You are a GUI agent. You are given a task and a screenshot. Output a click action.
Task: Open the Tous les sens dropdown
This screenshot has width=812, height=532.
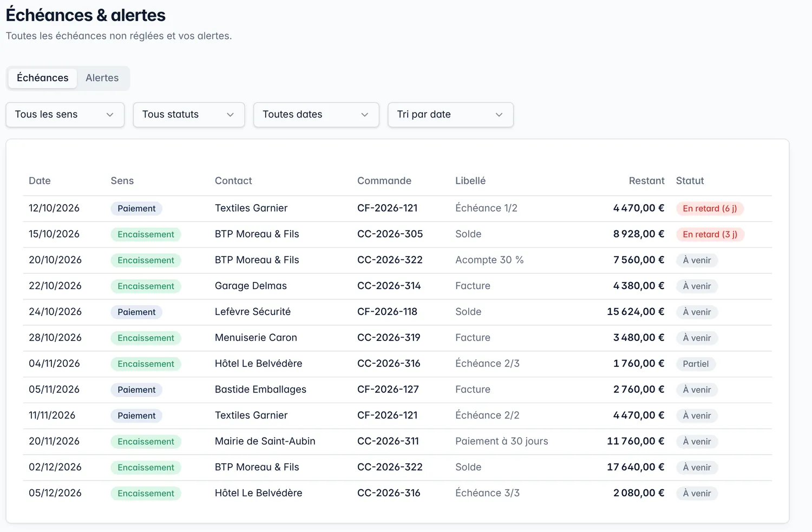(x=65, y=115)
